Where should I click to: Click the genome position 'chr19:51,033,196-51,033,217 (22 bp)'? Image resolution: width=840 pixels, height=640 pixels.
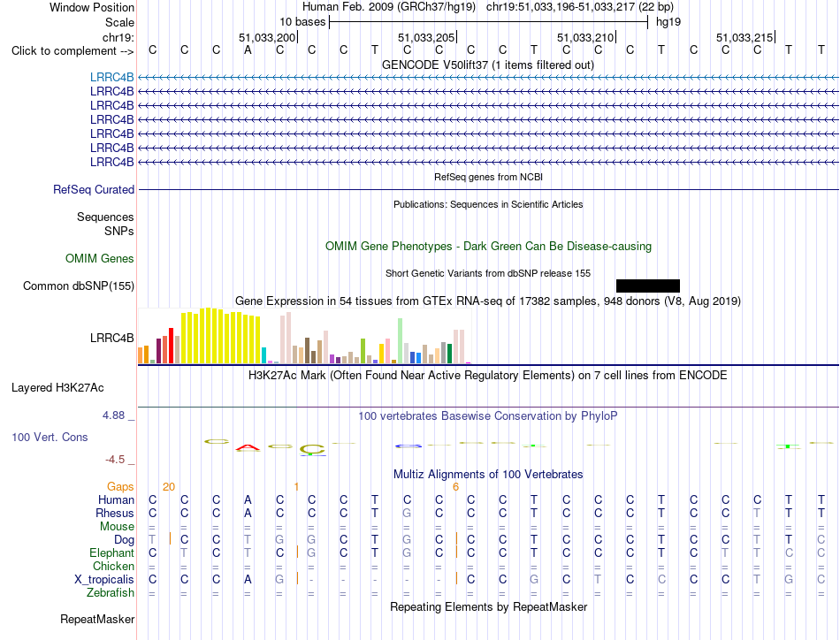pos(580,7)
